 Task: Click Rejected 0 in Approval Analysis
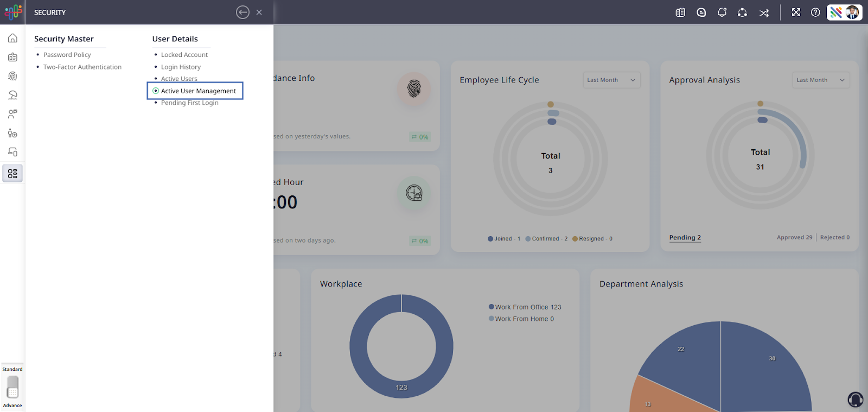coord(835,237)
